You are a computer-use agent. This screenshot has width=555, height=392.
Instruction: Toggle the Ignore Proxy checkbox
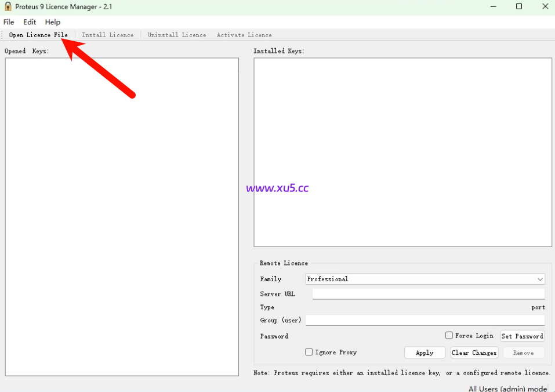(309, 352)
